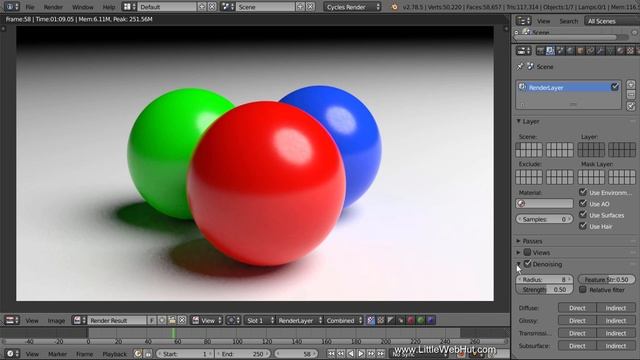Image resolution: width=640 pixels, height=360 pixels.
Task: Delete the current scene with X icon
Action: [310, 7]
